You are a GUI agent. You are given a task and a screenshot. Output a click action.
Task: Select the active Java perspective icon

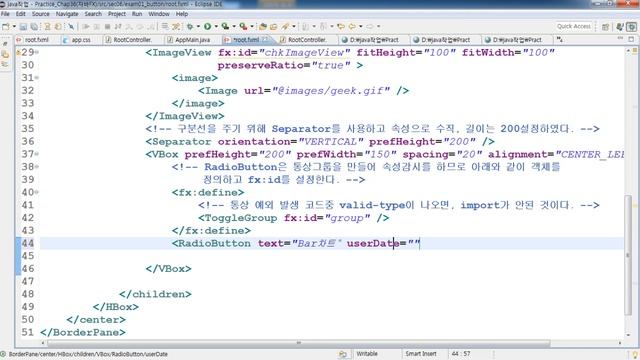[631, 27]
